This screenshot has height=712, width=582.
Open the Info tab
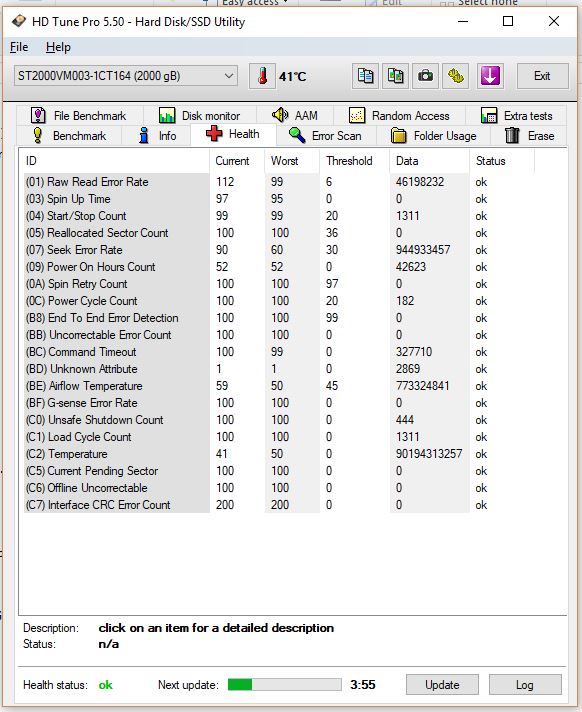point(157,136)
